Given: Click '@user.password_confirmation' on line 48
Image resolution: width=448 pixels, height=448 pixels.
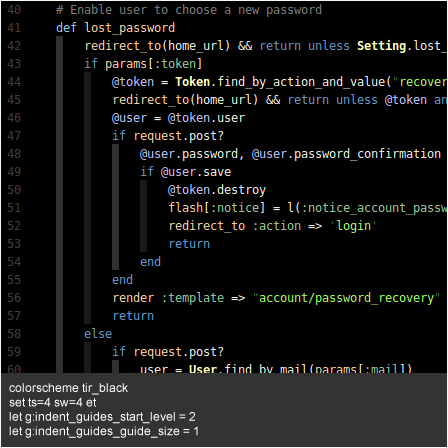Looking at the screenshot, I should pos(346,154).
